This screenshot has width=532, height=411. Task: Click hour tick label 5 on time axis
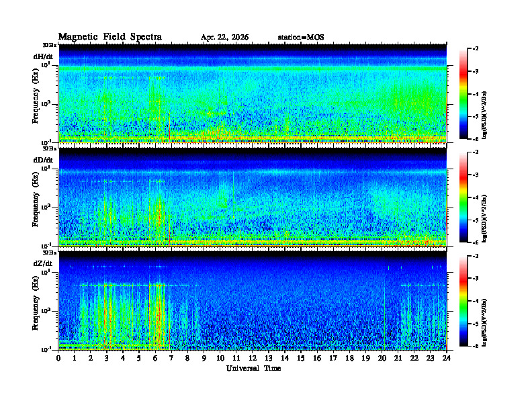click(139, 358)
